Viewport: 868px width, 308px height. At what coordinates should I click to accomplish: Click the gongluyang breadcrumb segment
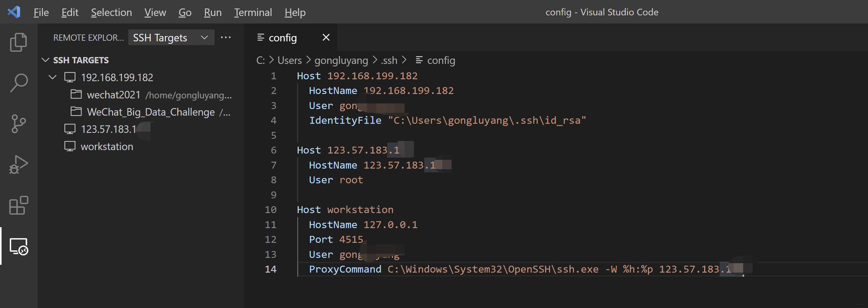(341, 60)
